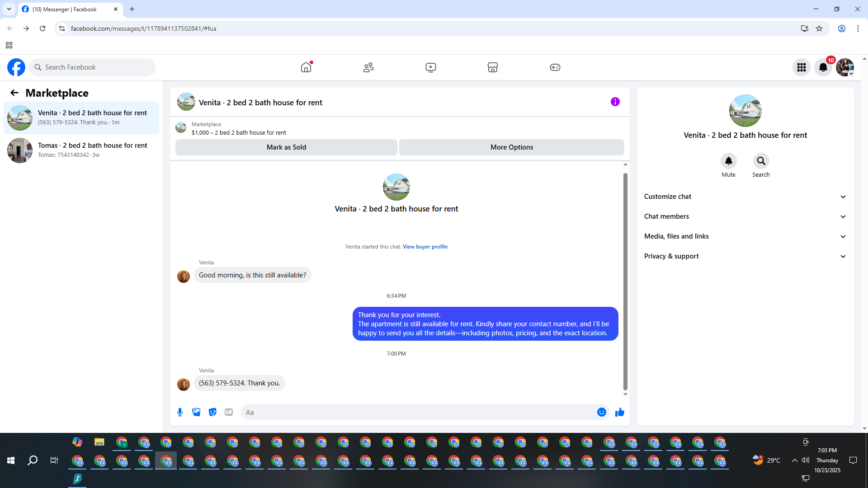Expand the Customize chat section
The width and height of the screenshot is (868, 488).
(745, 197)
